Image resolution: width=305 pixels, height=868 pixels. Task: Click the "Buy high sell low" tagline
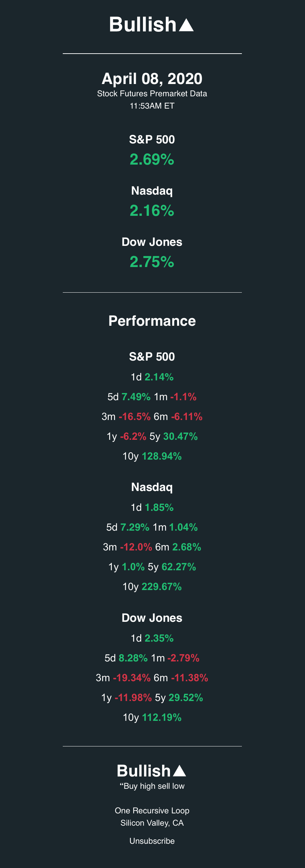point(152,786)
